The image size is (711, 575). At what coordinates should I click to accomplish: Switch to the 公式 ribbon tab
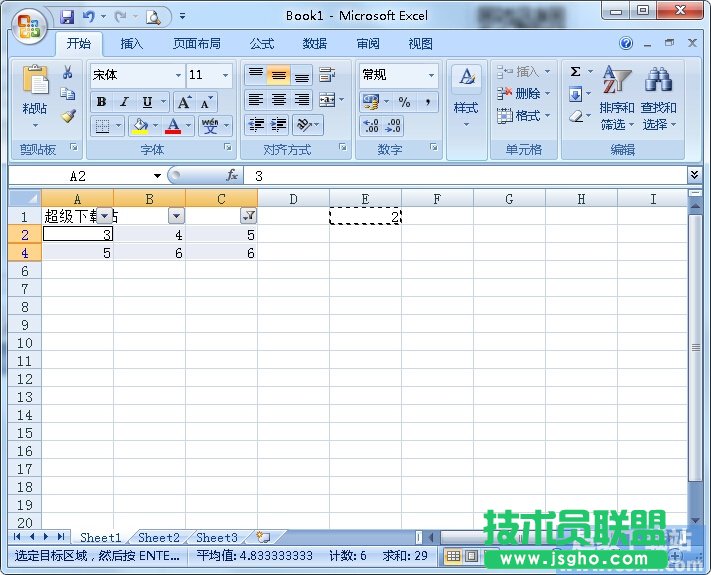click(262, 44)
